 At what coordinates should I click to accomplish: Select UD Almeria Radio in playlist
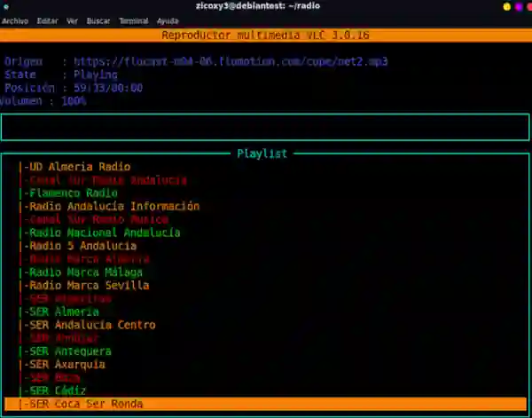point(78,167)
